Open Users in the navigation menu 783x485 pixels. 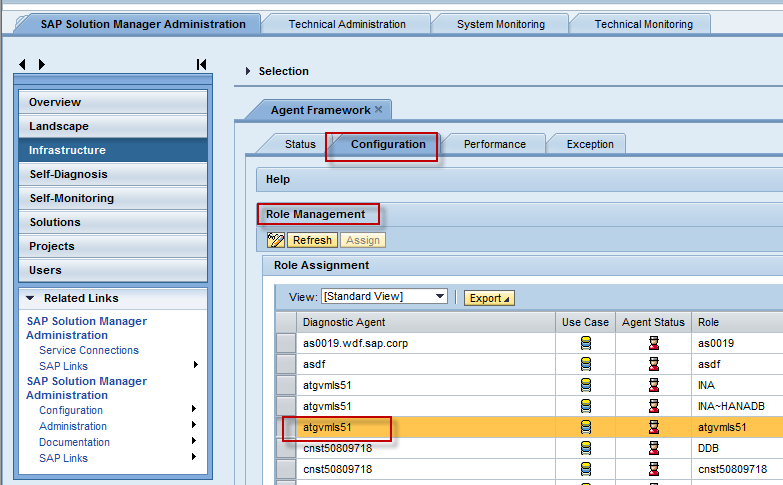click(113, 270)
